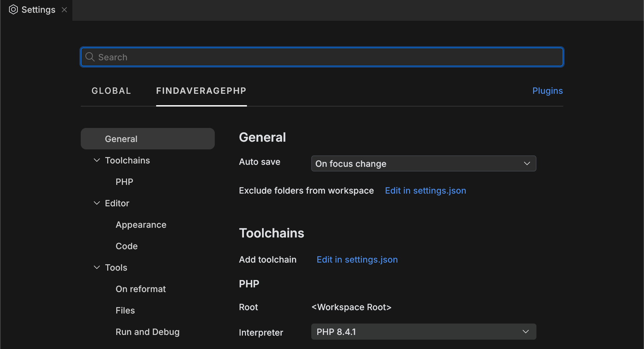Collapse the Tools tree section
Viewport: 644px width, 349px height.
click(97, 268)
